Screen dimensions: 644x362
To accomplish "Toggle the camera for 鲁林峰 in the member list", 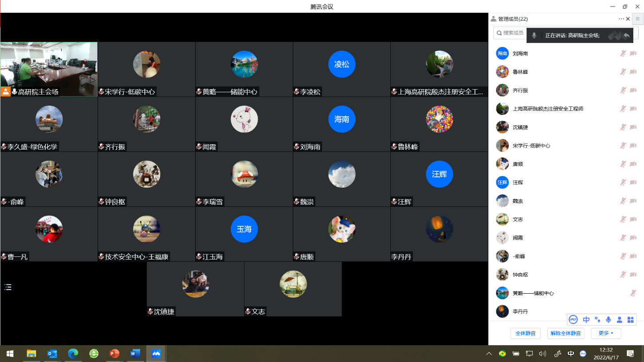I will click(633, 72).
